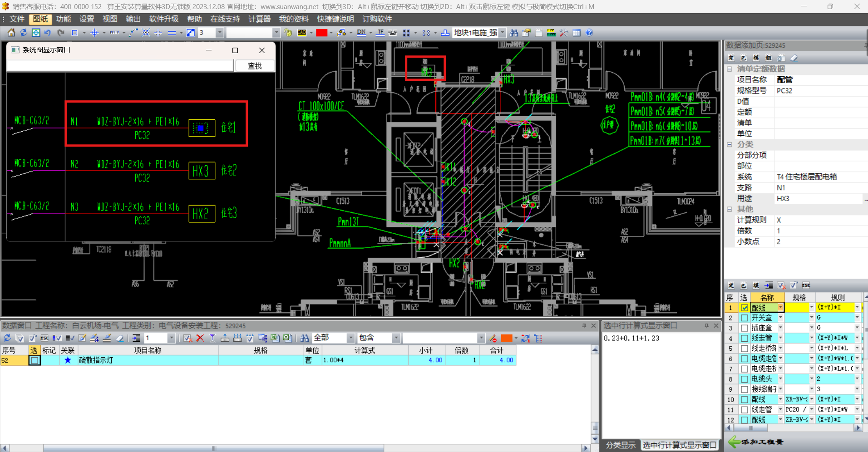Check the 开关盒 checkbox in row 2
The width and height of the screenshot is (868, 452).
745,318
